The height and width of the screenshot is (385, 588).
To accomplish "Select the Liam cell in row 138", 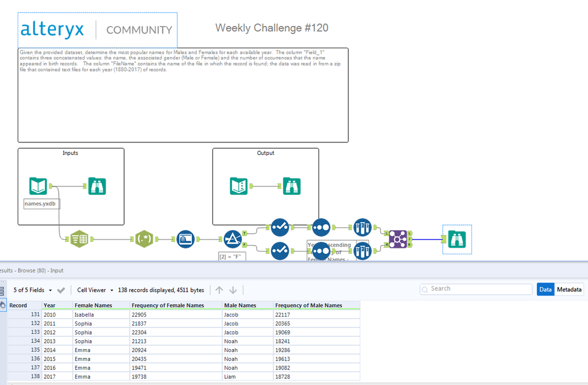I will (x=247, y=376).
